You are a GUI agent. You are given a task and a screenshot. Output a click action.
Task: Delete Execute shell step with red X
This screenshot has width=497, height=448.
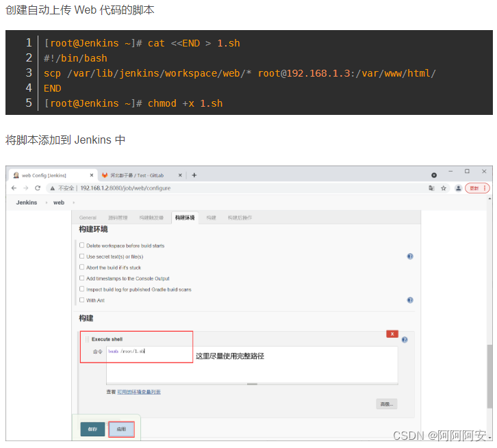pos(392,334)
